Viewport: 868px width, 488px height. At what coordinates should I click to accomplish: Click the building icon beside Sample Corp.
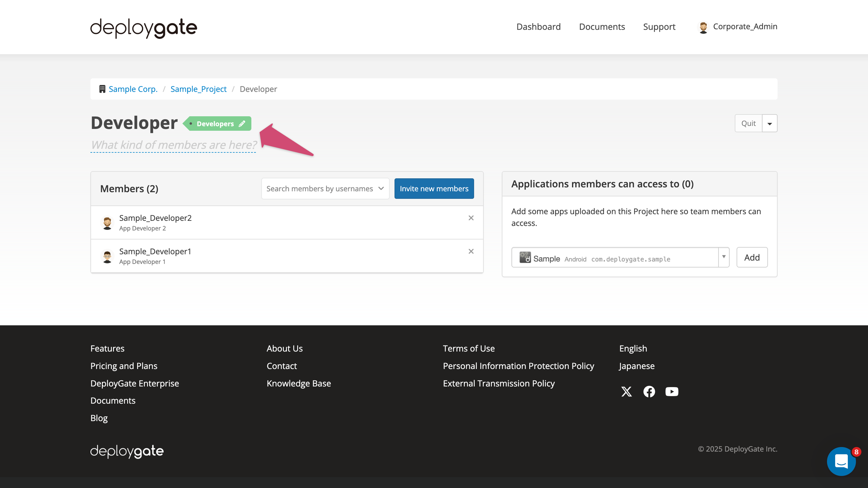pos(102,89)
